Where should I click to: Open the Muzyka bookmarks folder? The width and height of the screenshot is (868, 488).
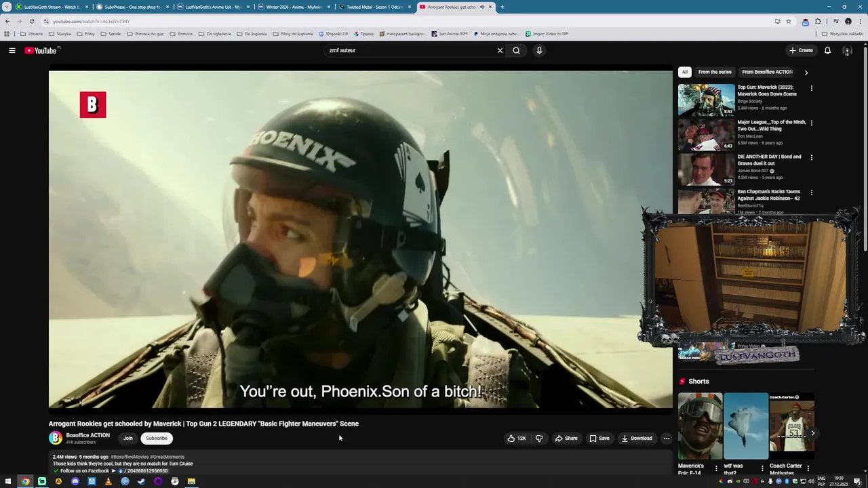pos(60,33)
